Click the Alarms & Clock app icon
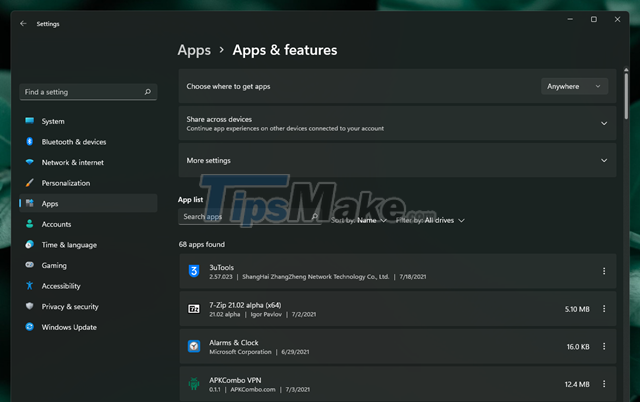This screenshot has width=640, height=402. point(194,346)
